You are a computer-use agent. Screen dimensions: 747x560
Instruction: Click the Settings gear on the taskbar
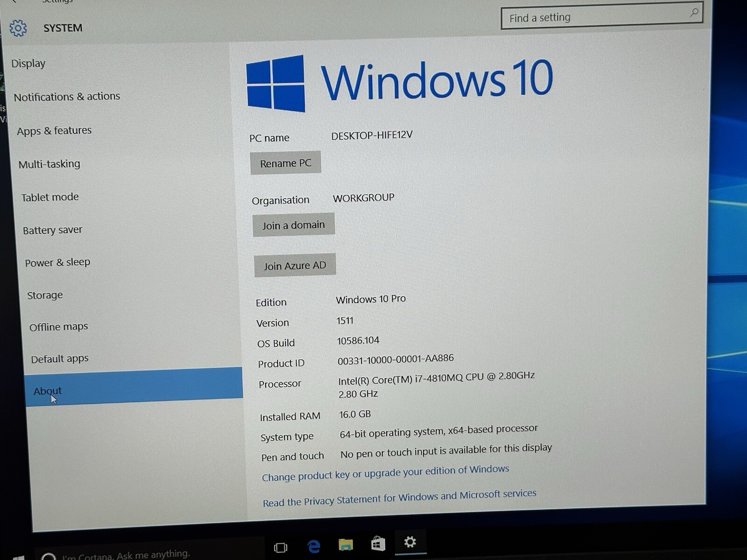point(410,542)
